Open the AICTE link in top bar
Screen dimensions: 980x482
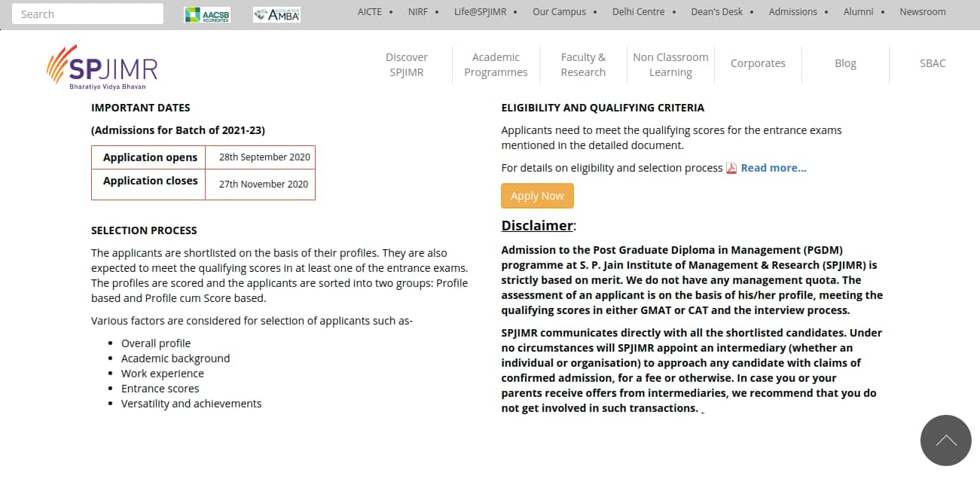click(x=369, y=12)
